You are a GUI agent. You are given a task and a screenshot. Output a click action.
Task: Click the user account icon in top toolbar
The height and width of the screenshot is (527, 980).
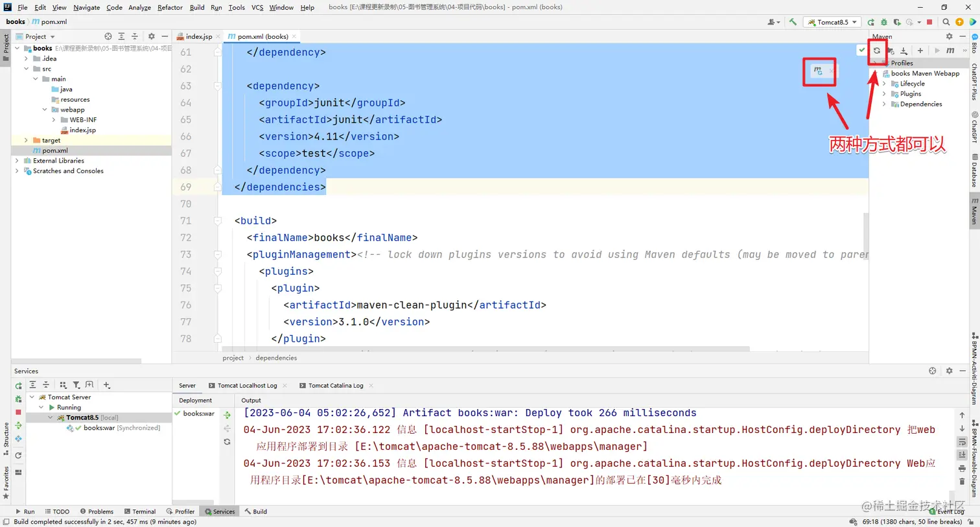[773, 22]
